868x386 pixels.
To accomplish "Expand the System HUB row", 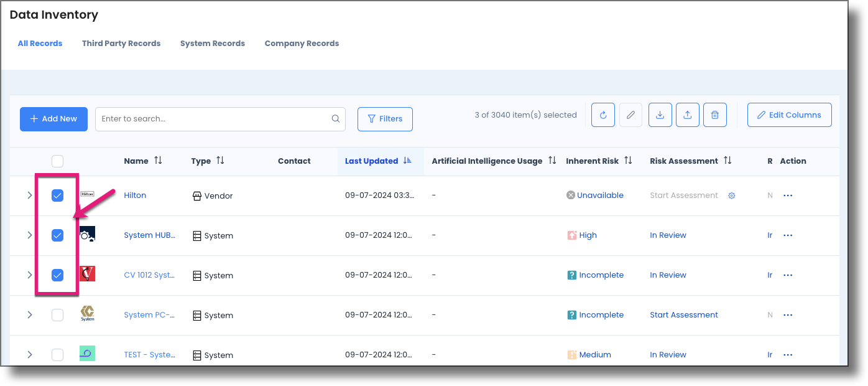I will [x=29, y=235].
